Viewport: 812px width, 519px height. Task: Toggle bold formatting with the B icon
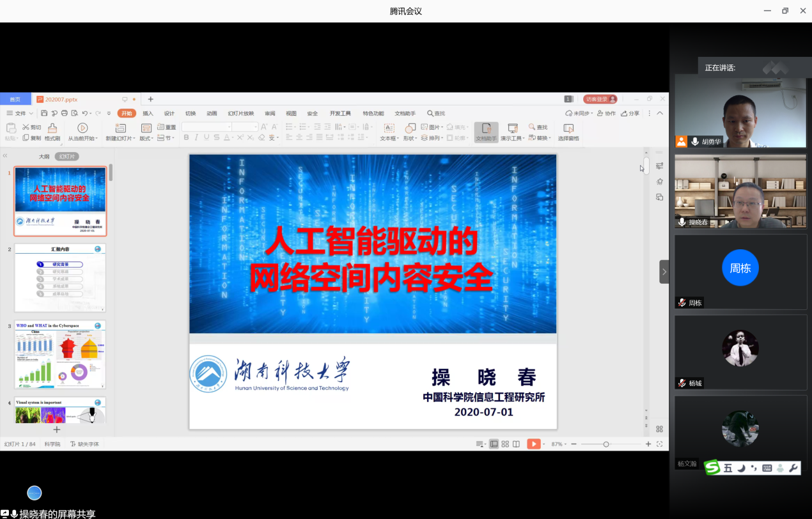(185, 138)
